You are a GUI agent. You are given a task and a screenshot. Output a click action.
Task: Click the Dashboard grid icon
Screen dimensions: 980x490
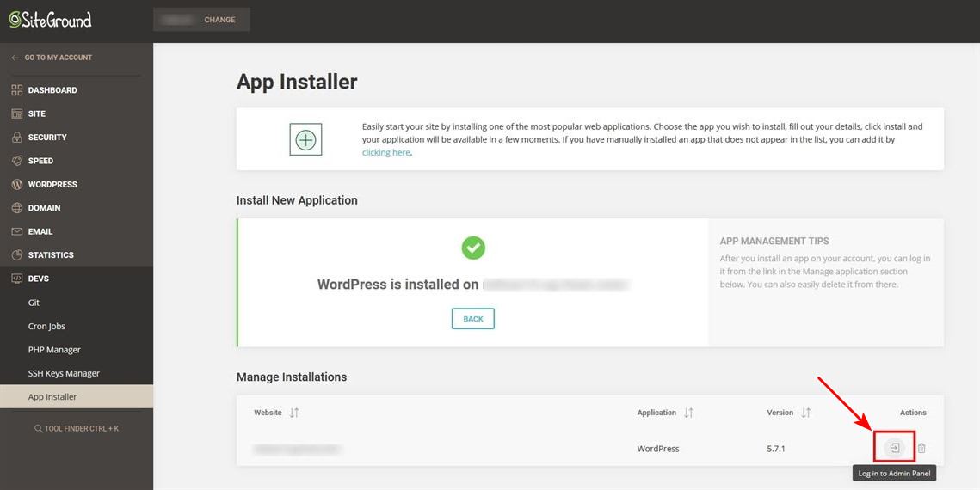pyautogui.click(x=17, y=90)
